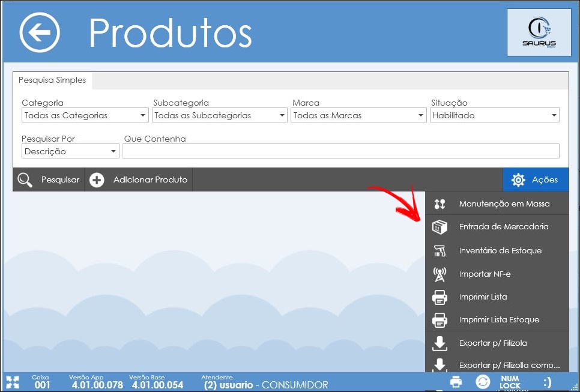The width and height of the screenshot is (580, 392).
Task: Click the Caixa 001 status entry
Action: point(41,382)
